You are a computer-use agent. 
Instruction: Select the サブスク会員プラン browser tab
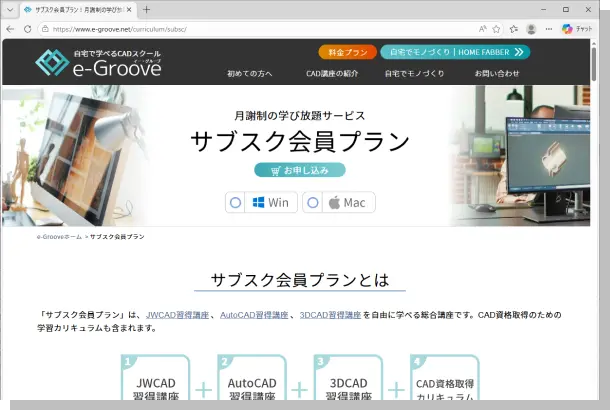pos(78,10)
